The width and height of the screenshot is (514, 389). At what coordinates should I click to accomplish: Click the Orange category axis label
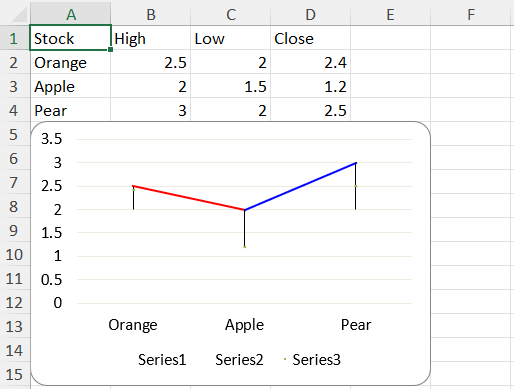coord(133,325)
